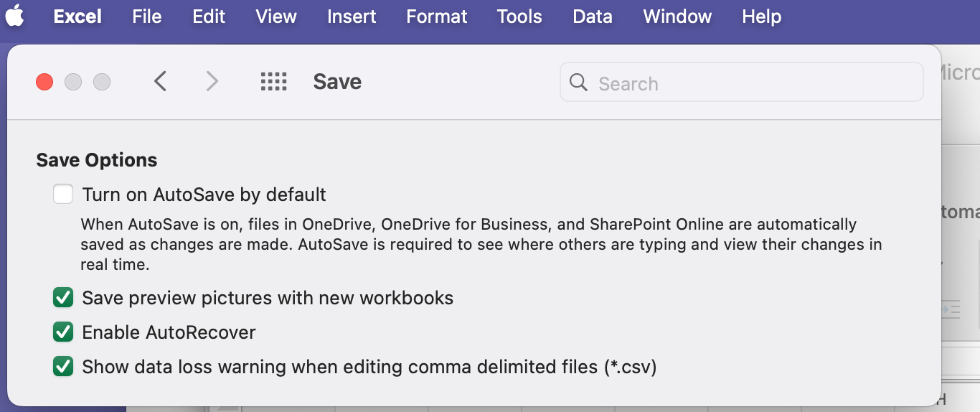This screenshot has height=412, width=980.
Task: Close the Save preferences window
Action: tap(44, 82)
